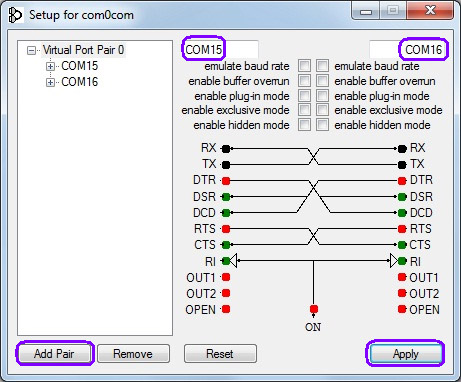Expand the COM16 tree node
Screen dimensions: 461x382
pos(50,82)
